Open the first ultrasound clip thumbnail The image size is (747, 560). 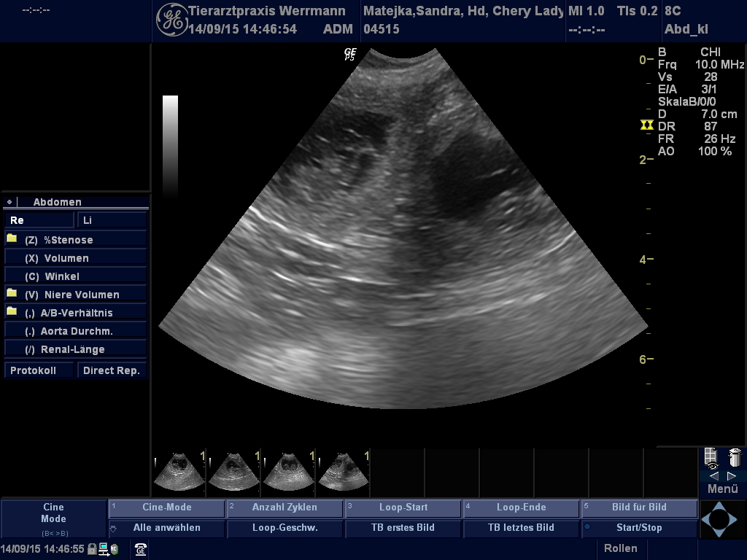[x=179, y=470]
